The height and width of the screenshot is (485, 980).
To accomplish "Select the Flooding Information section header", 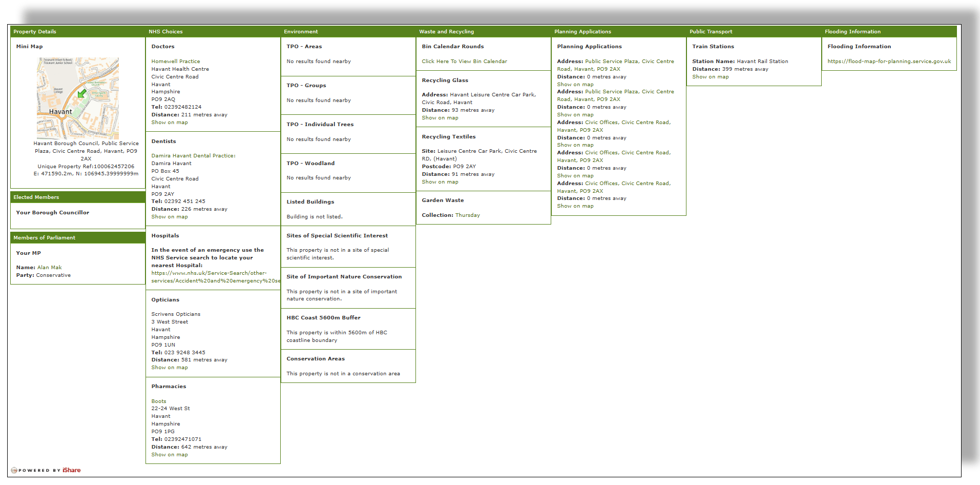I will pos(852,32).
